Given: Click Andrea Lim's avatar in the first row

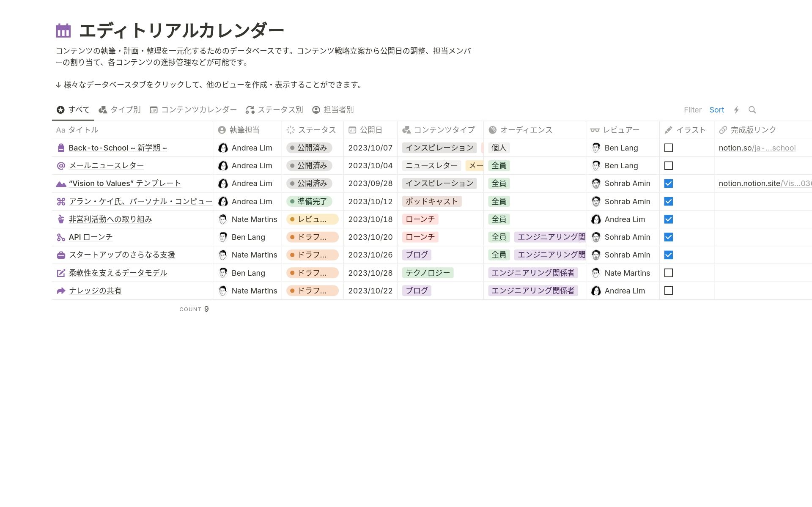Looking at the screenshot, I should (x=223, y=148).
